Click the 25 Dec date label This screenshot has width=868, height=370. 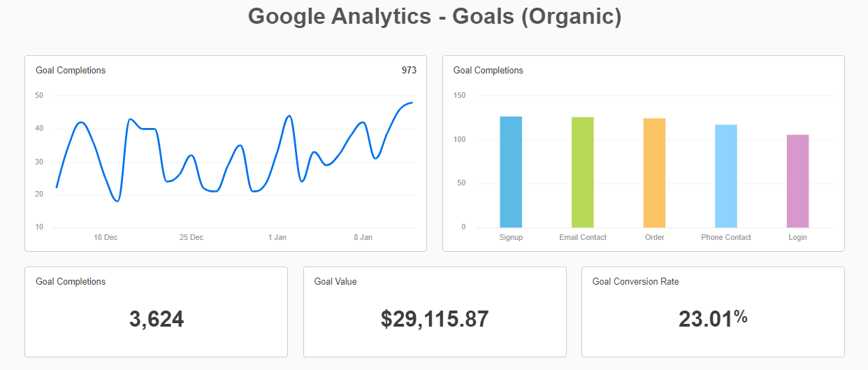(191, 237)
